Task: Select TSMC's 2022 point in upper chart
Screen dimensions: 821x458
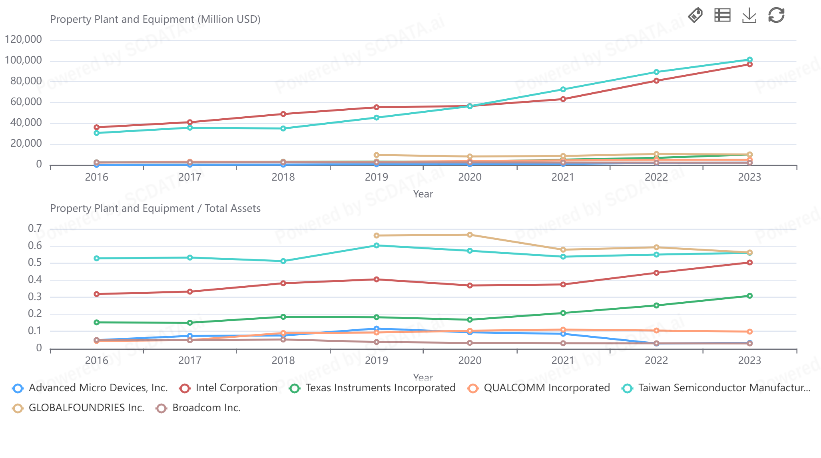Action: [x=656, y=72]
